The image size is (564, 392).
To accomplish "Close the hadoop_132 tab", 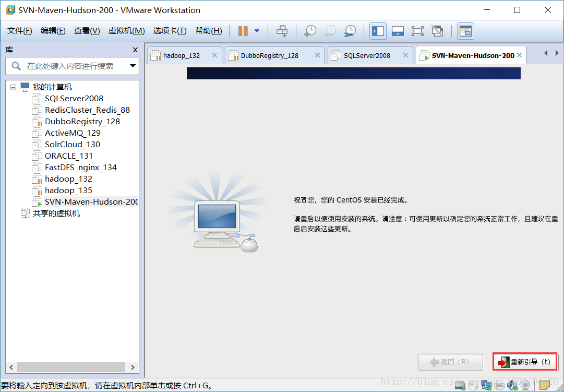I will coord(215,55).
